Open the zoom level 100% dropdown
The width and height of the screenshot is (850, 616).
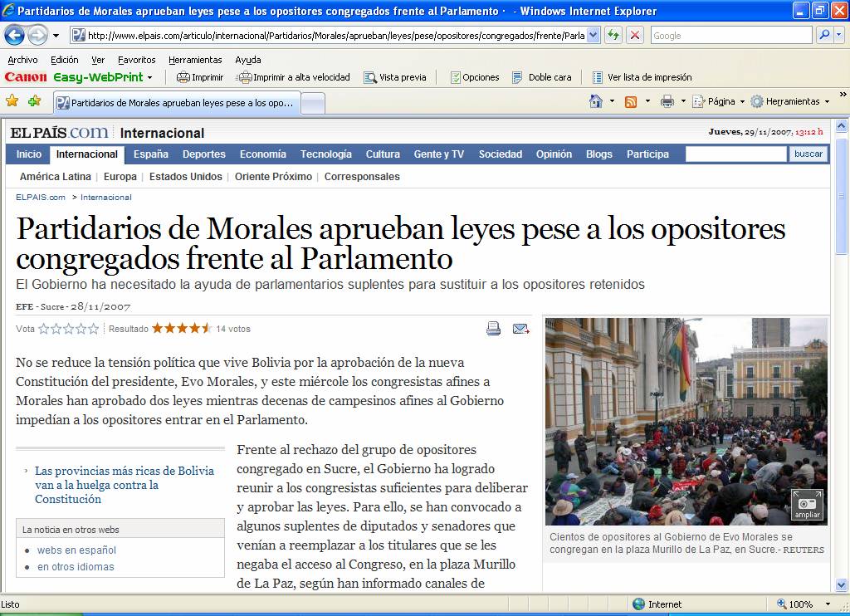pos(828,604)
